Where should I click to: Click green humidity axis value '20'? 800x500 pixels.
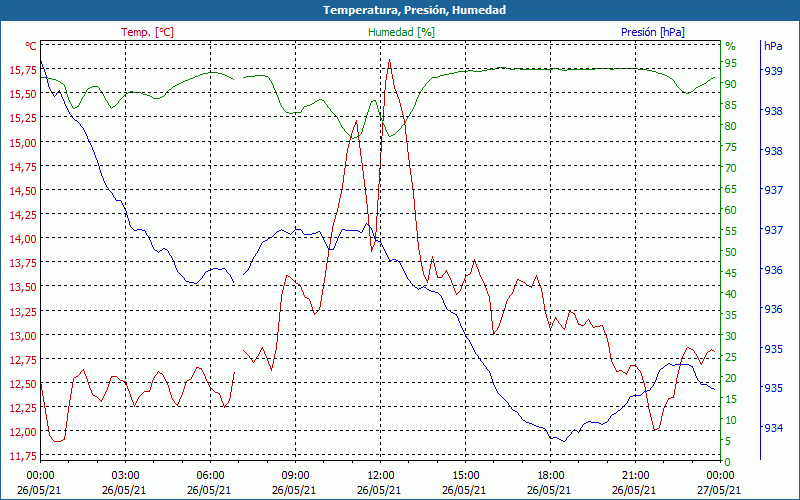click(731, 378)
